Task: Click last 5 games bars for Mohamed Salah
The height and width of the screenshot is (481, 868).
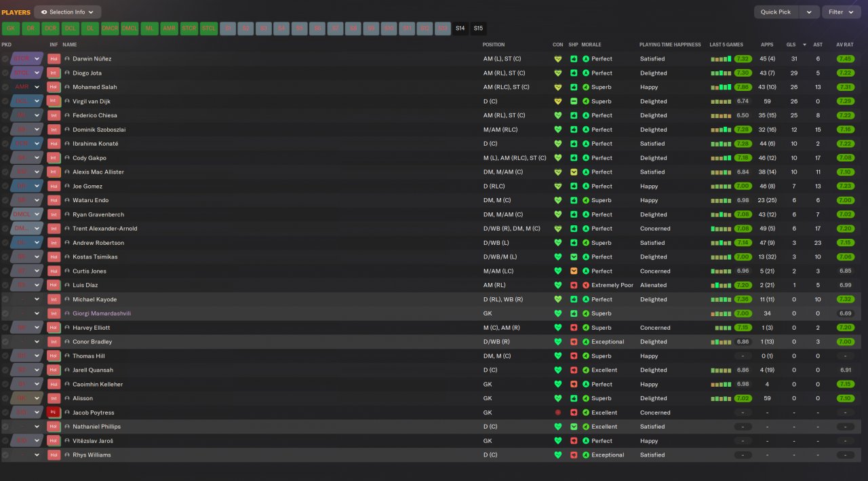Action: pyautogui.click(x=721, y=88)
